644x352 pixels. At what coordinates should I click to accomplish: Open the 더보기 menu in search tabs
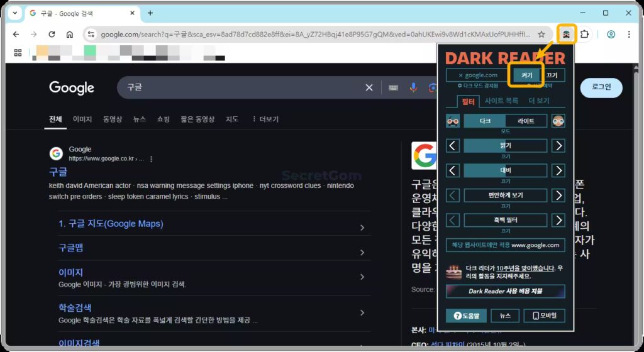(x=265, y=119)
